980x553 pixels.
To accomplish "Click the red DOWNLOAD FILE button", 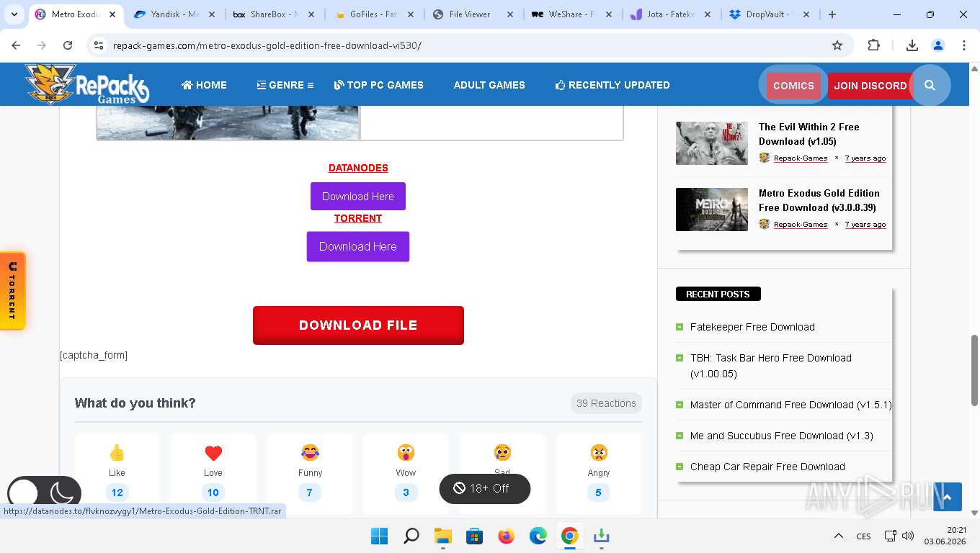I will [x=358, y=325].
